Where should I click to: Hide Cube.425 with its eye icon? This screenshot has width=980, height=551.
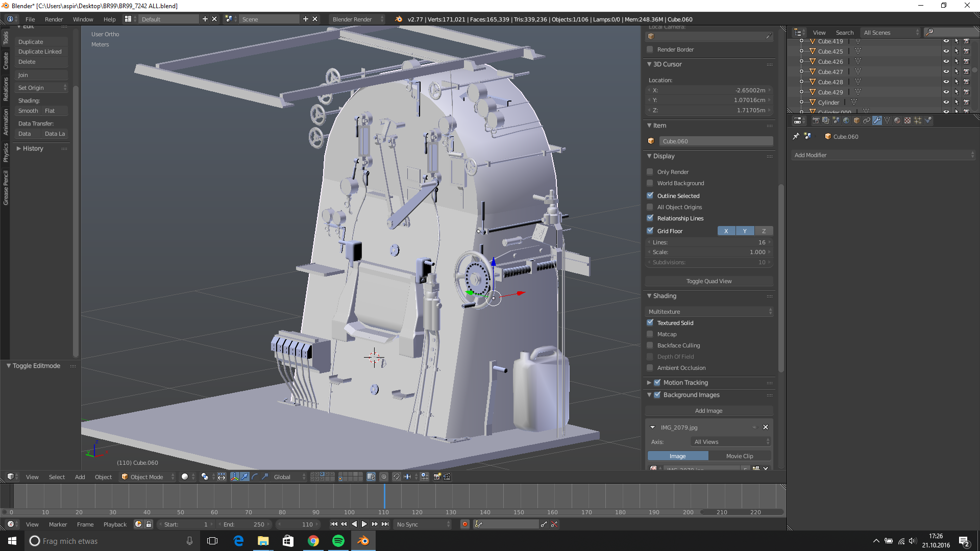(946, 52)
